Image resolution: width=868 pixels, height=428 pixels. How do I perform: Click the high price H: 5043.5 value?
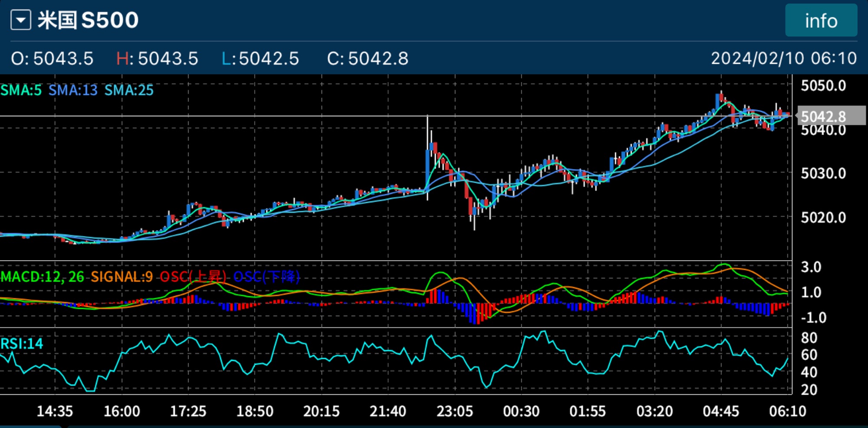point(157,59)
